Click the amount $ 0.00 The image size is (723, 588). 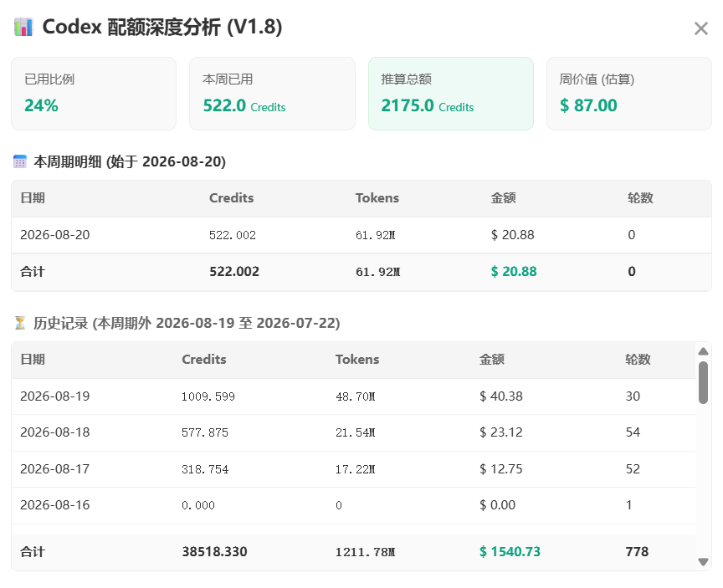[498, 505]
